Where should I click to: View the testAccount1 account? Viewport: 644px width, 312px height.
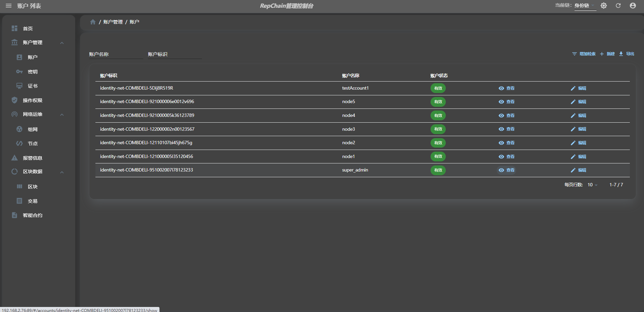pyautogui.click(x=506, y=88)
